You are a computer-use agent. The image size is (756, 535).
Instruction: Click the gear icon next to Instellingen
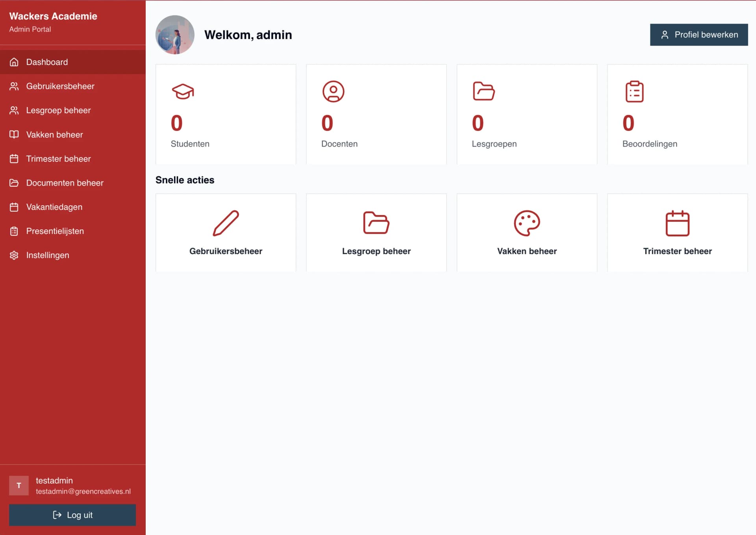click(x=14, y=255)
